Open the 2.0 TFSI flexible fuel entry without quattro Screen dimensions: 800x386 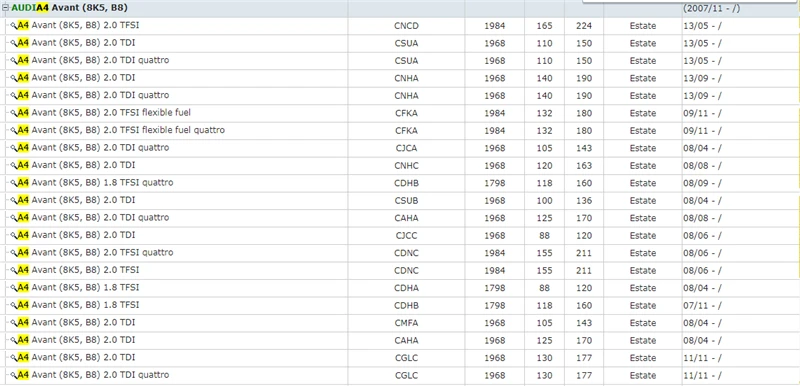pos(104,113)
